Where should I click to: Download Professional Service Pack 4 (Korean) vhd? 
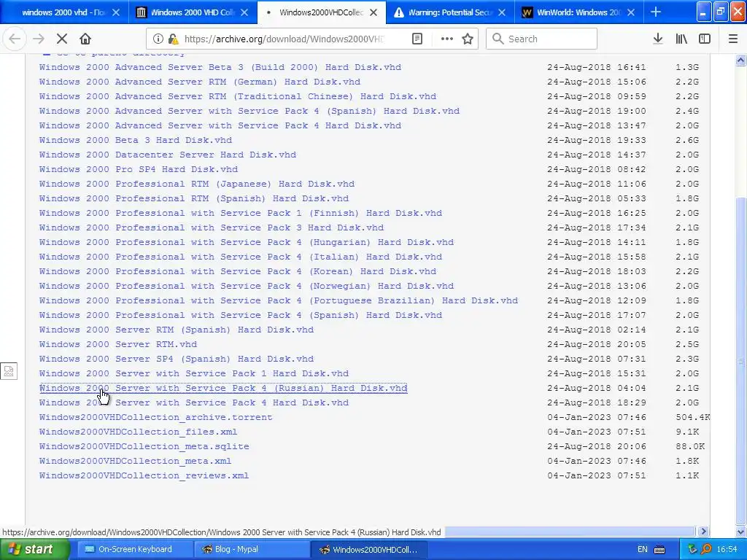[238, 271]
